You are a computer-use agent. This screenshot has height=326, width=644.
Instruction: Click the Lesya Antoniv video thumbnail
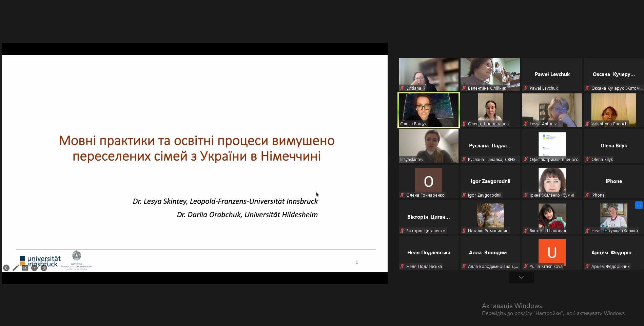click(552, 110)
